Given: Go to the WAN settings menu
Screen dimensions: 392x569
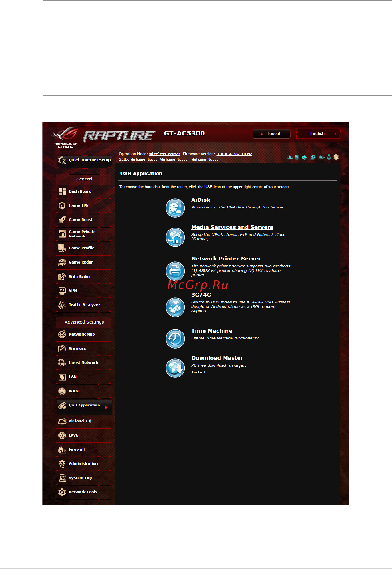Looking at the screenshot, I should click(84, 391).
